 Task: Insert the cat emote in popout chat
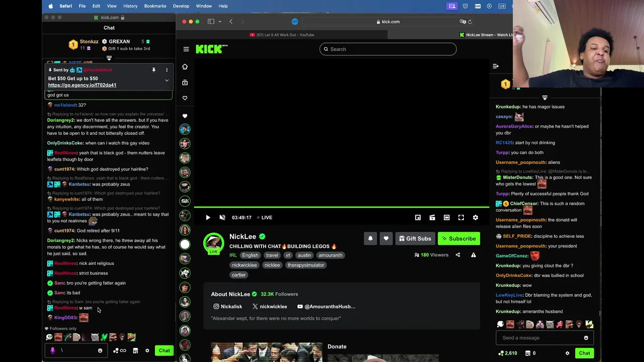coord(95,337)
